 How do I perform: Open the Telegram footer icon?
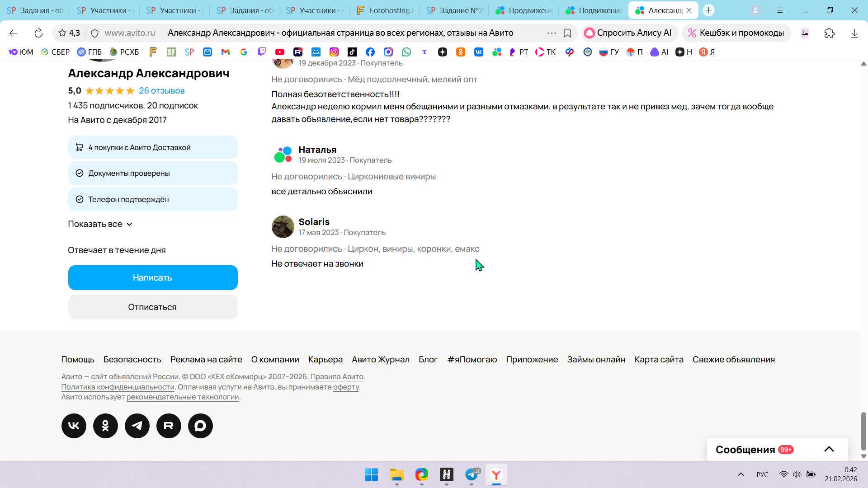[x=137, y=426]
